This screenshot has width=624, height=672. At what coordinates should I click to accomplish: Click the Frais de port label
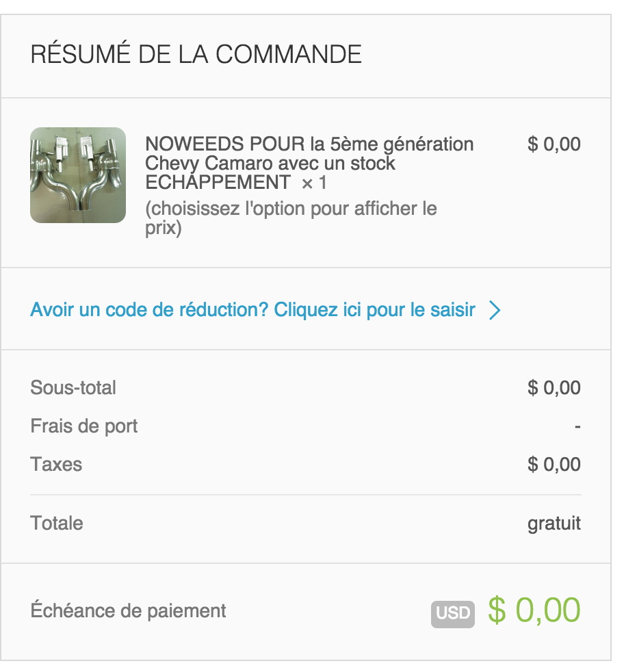[x=84, y=426]
